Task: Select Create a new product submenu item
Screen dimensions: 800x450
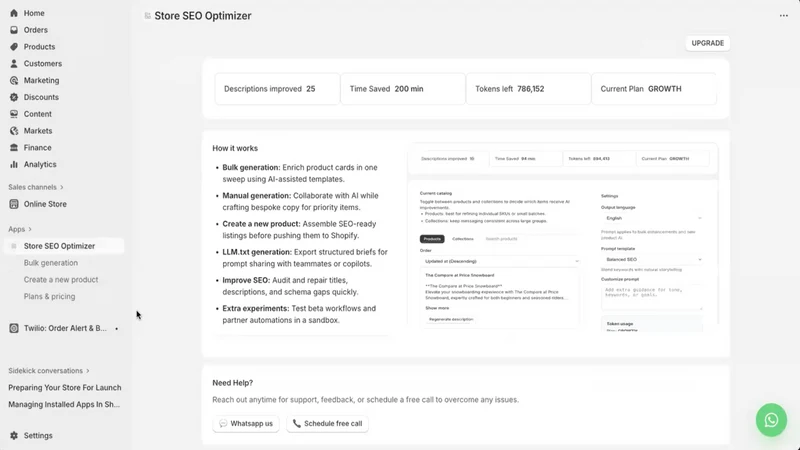Action: click(61, 280)
